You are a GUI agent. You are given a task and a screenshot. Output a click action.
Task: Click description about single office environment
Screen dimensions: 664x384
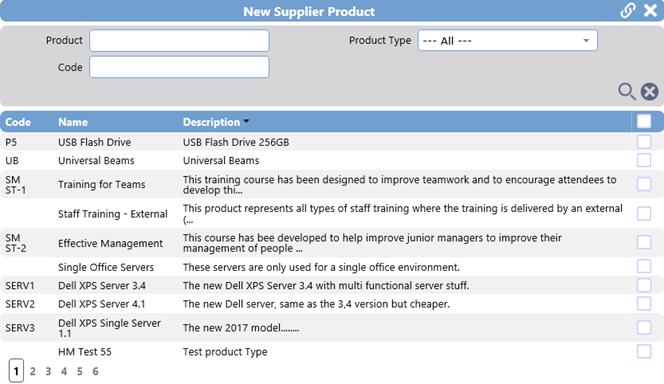321,267
